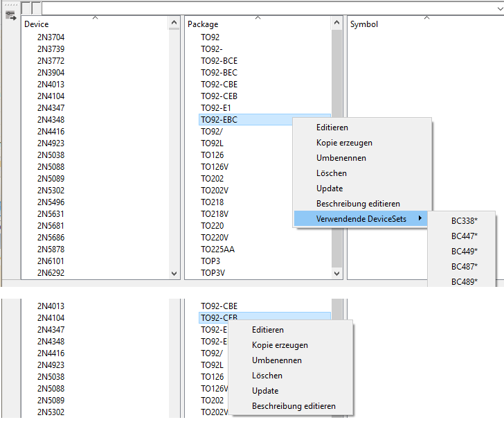Select device 2N3704
The width and height of the screenshot is (504, 447).
tap(51, 37)
